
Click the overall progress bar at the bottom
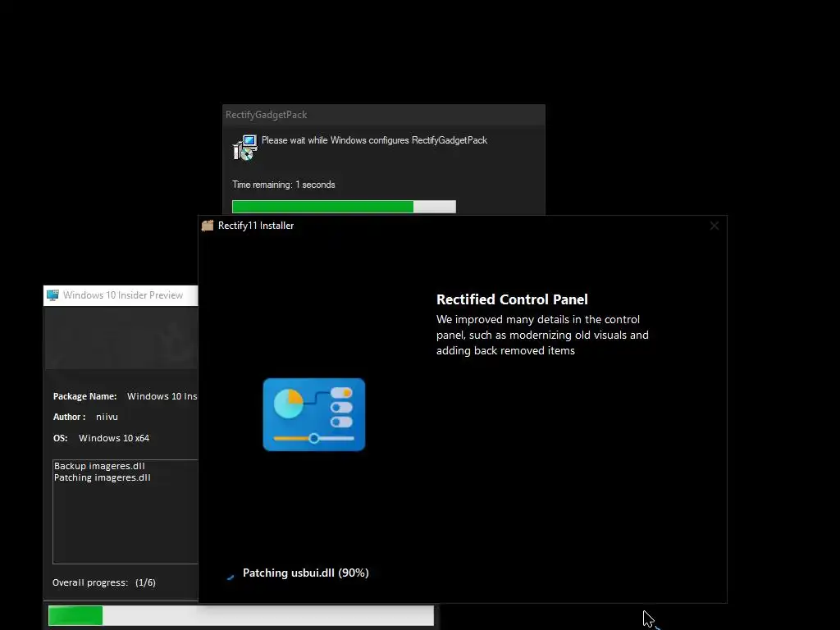pos(241,615)
